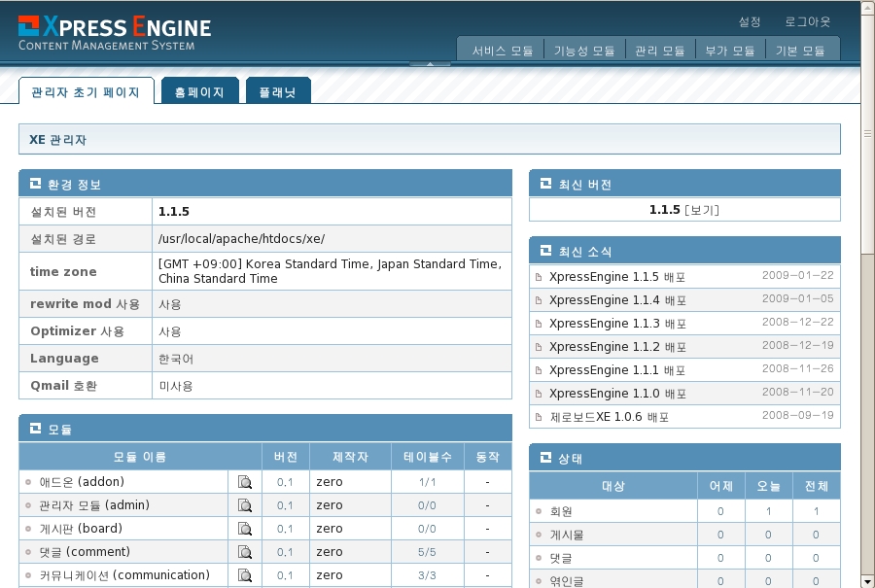Click table count 5/5 for comment module
The image size is (875, 588).
pos(427,552)
